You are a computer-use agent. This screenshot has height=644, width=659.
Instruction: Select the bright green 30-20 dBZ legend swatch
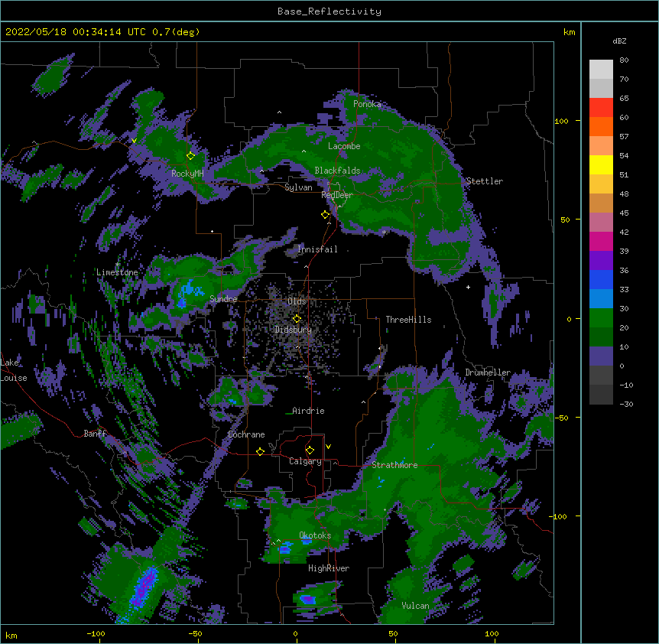[x=601, y=318]
